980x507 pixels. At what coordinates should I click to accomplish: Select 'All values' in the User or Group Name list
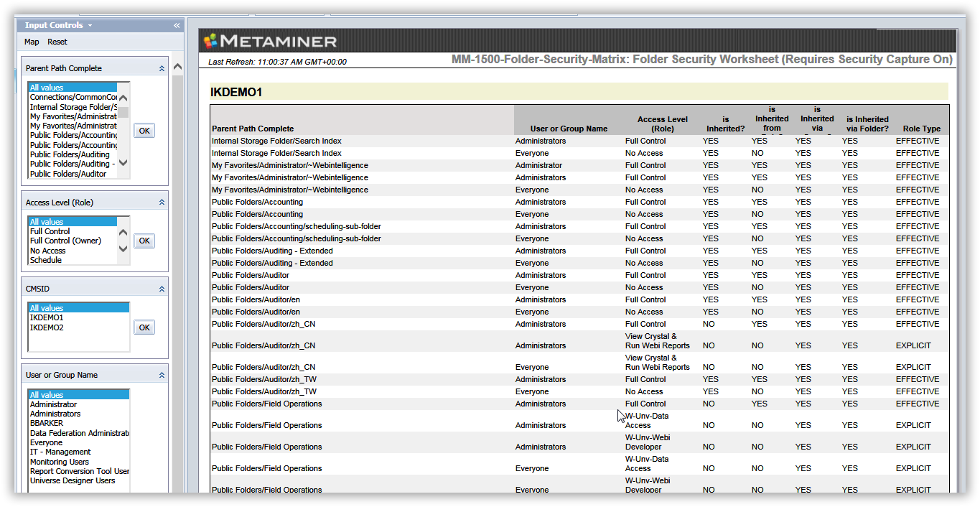tap(79, 395)
